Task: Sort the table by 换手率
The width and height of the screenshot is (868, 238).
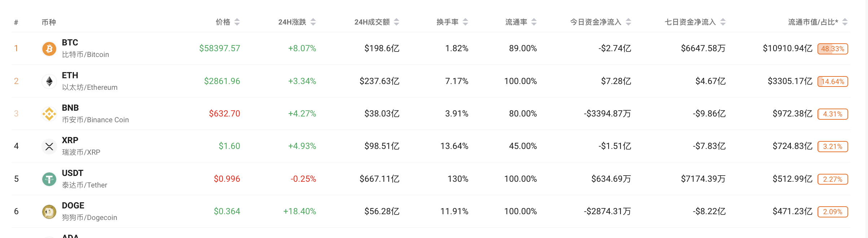Action: [x=466, y=22]
